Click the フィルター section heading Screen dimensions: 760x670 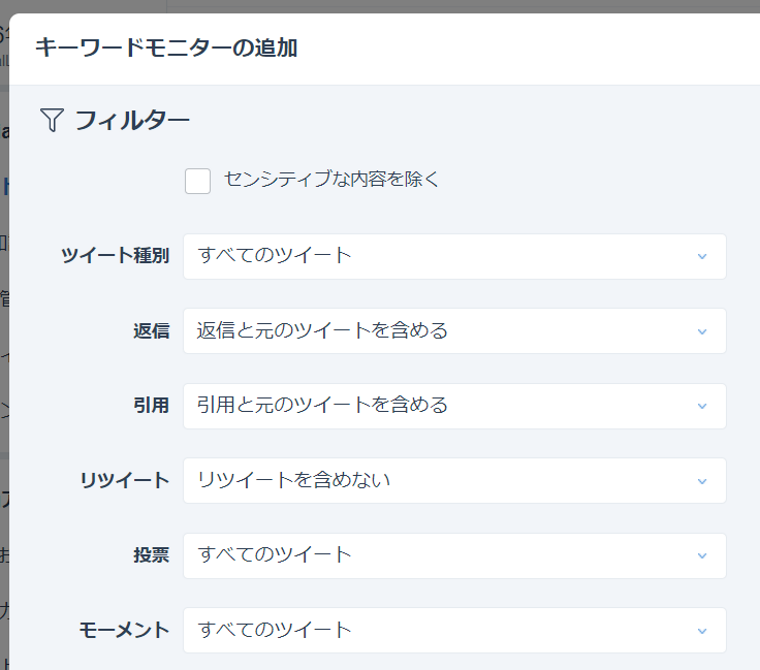[132, 121]
